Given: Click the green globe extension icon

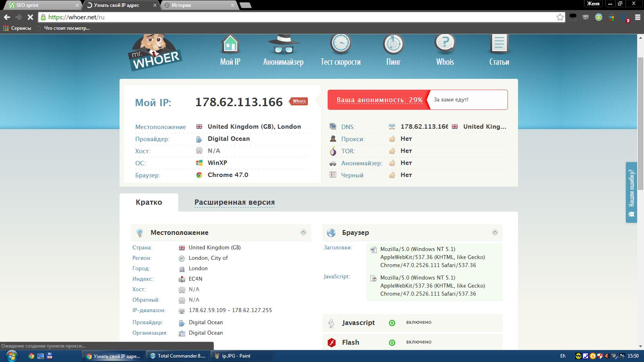Looking at the screenshot, I should tap(599, 17).
